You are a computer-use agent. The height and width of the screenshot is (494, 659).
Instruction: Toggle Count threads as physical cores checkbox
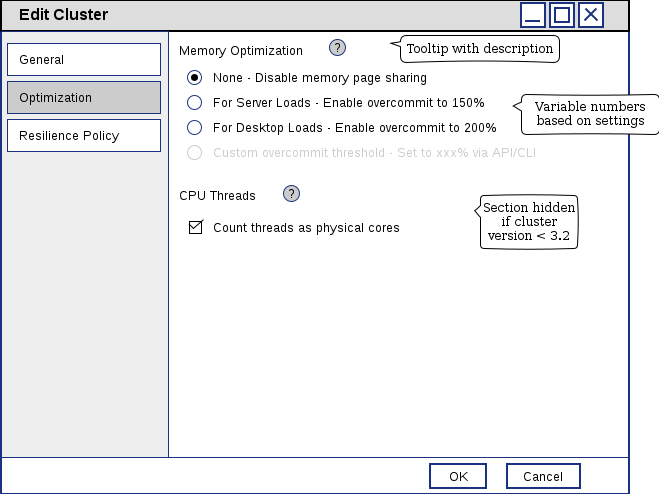coord(196,227)
